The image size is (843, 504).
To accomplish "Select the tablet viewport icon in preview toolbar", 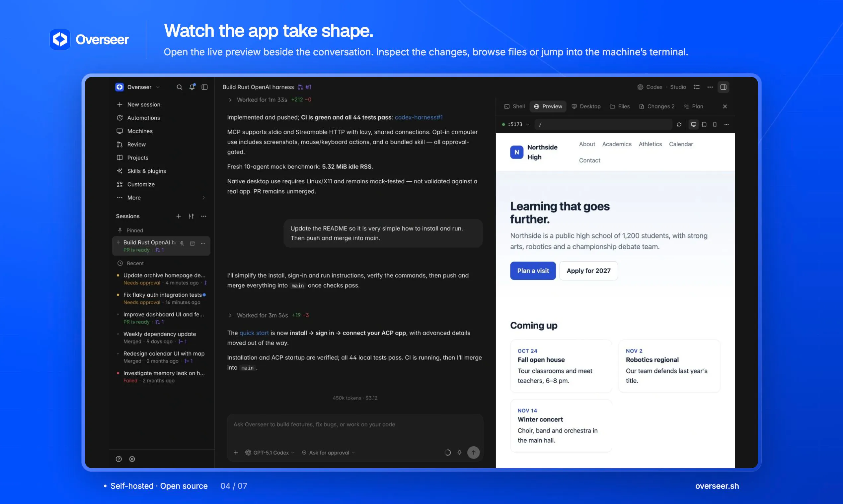I will 704,125.
